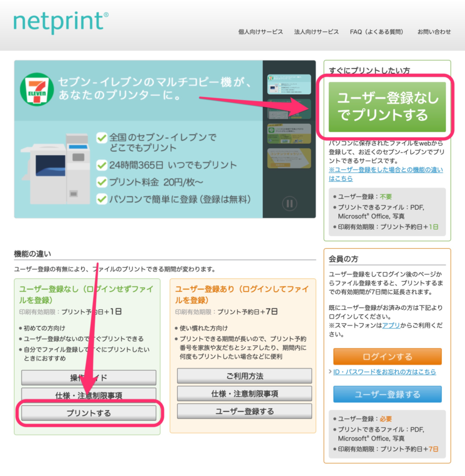This screenshot has height=476, width=465.
Task: Pause the banner slideshow
Action: (x=289, y=203)
